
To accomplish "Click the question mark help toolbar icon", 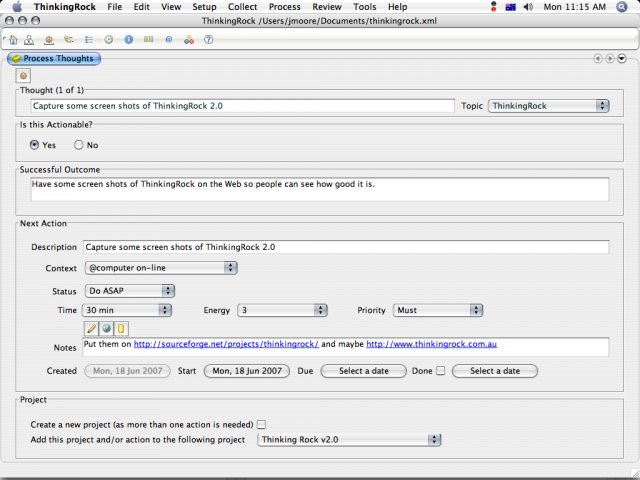I will point(209,40).
